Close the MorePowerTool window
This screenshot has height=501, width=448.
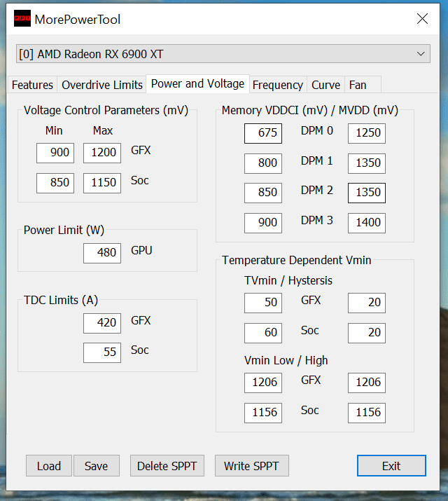(422, 19)
